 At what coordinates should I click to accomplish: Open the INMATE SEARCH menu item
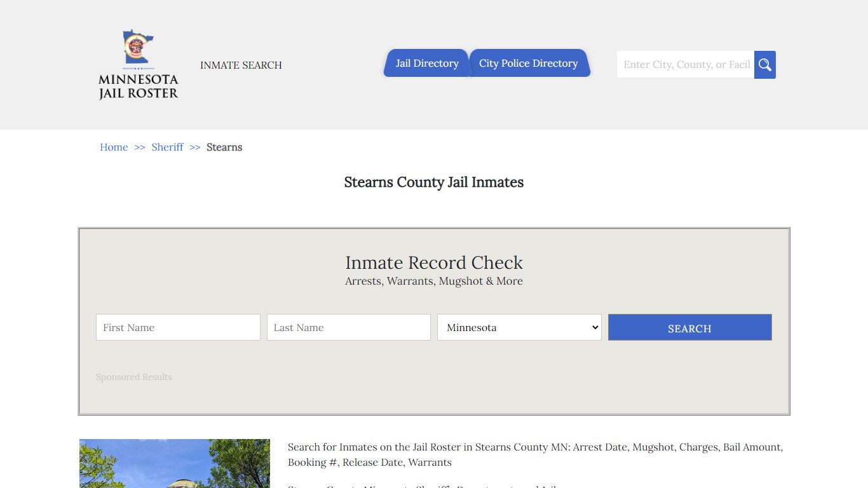point(241,65)
